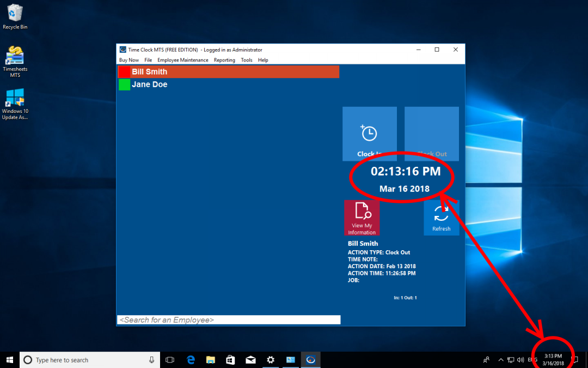Viewport: 588px width, 368px height.
Task: Open Timesheets MTS desktop shortcut
Action: [x=15, y=61]
